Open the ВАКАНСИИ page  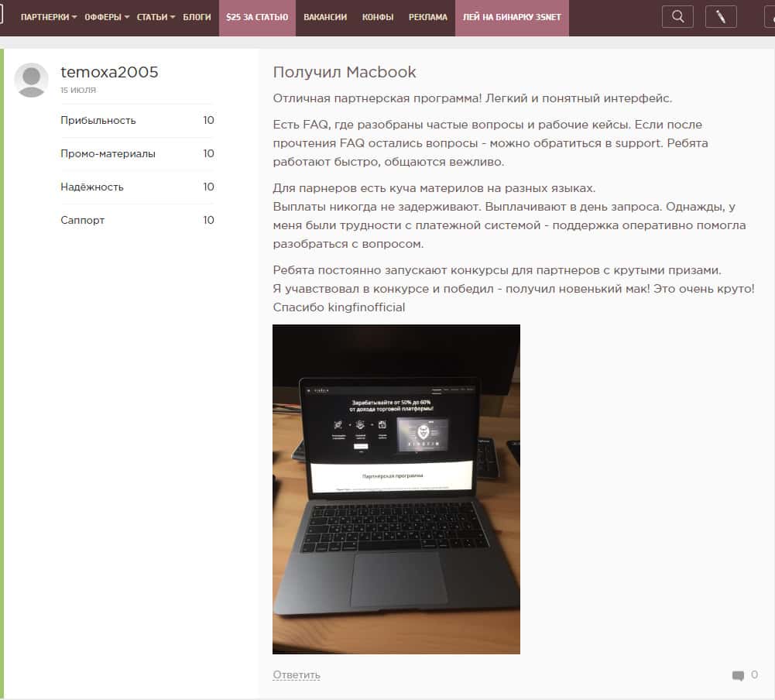point(325,17)
